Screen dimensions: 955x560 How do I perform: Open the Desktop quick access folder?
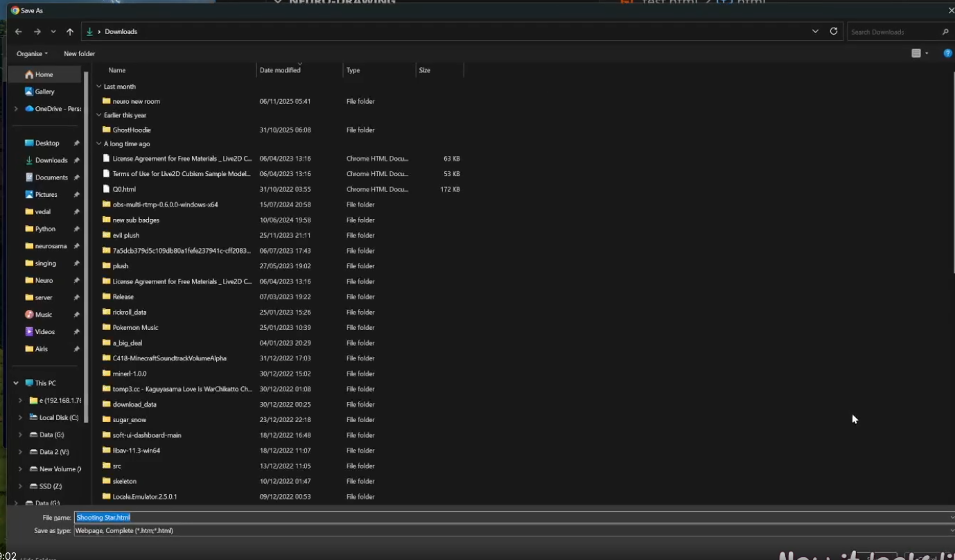tap(47, 143)
